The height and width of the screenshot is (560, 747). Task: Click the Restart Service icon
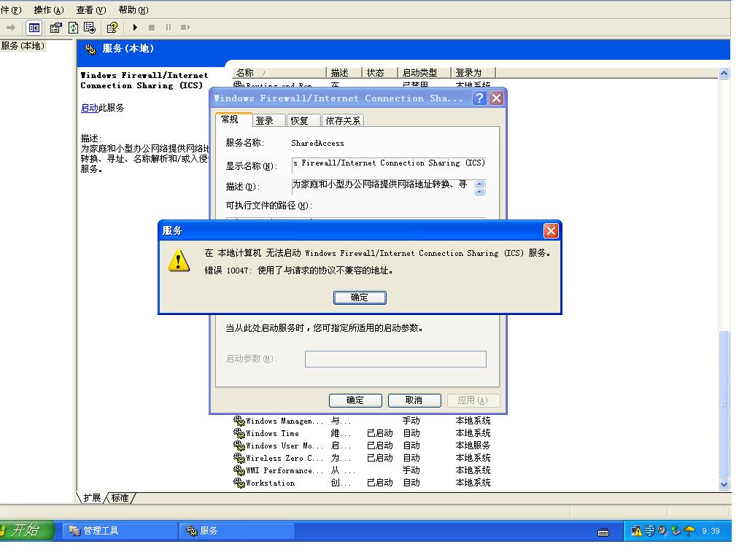point(185,28)
